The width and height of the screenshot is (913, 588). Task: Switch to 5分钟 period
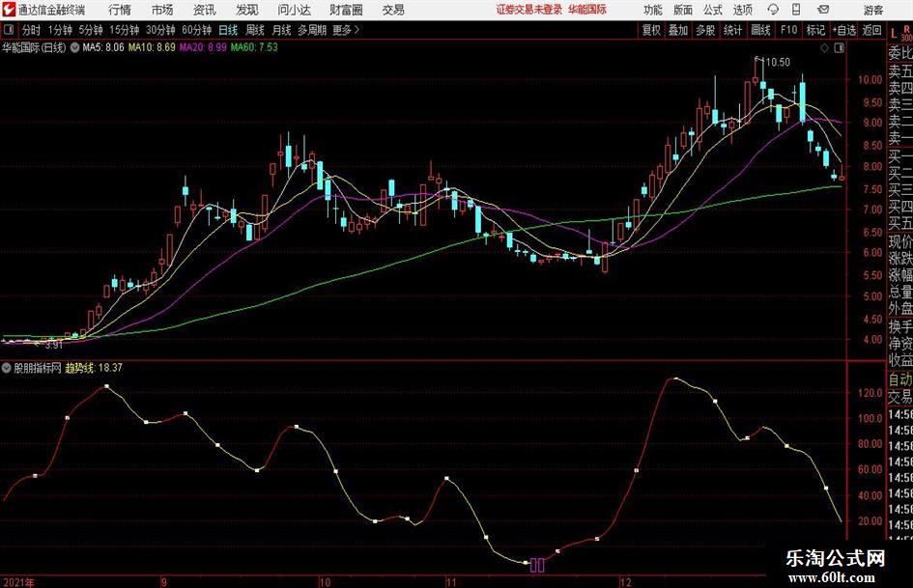91,30
